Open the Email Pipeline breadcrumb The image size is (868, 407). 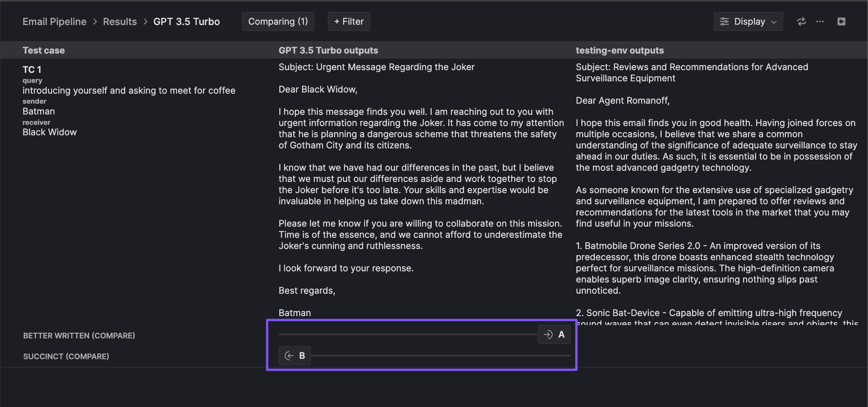coord(54,22)
